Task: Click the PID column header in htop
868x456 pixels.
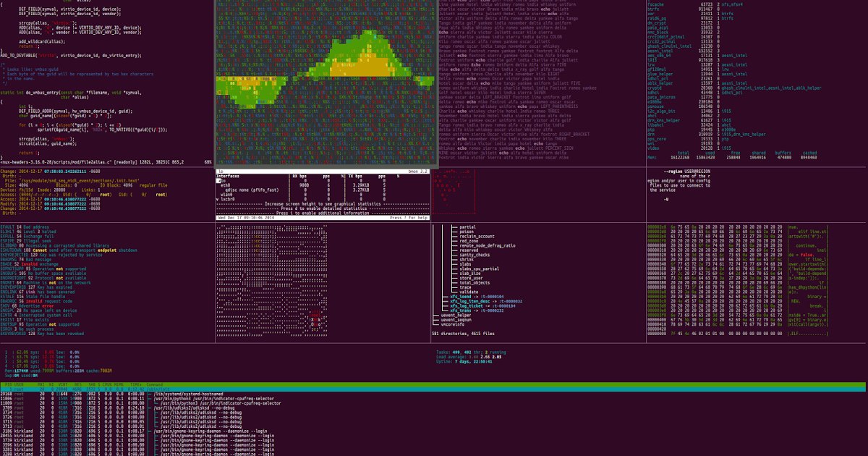Action: point(9,384)
